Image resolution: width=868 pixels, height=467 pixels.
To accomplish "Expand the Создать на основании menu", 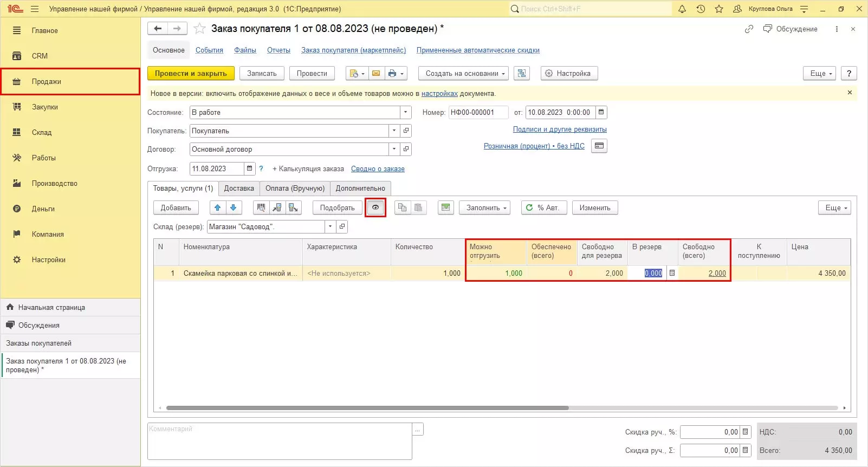I will pyautogui.click(x=463, y=73).
